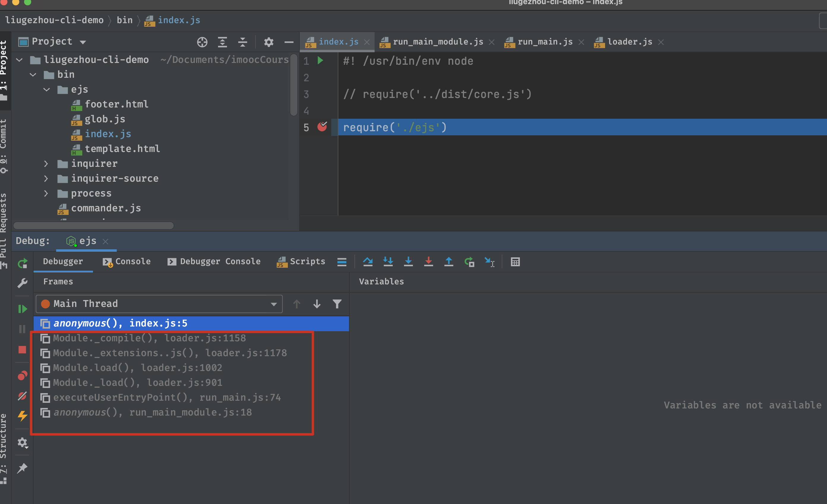This screenshot has width=827, height=504.
Task: Open glob.js in project tree
Action: pyautogui.click(x=105, y=119)
